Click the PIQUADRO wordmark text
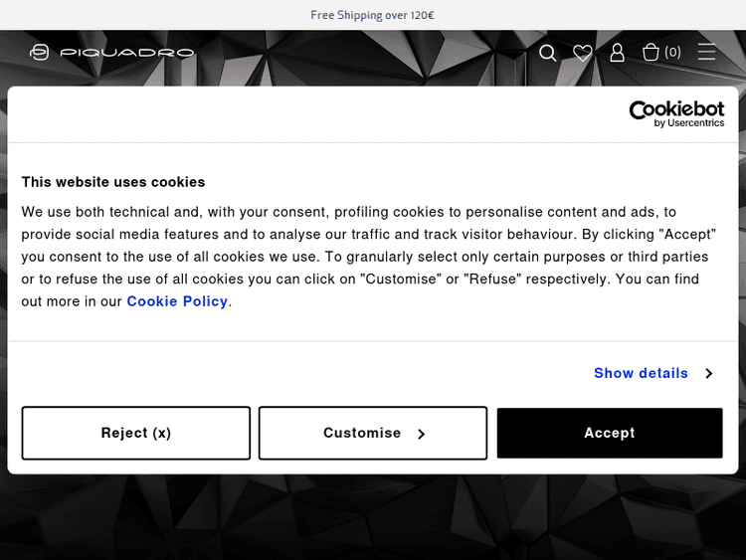The image size is (746, 560). coord(127,53)
